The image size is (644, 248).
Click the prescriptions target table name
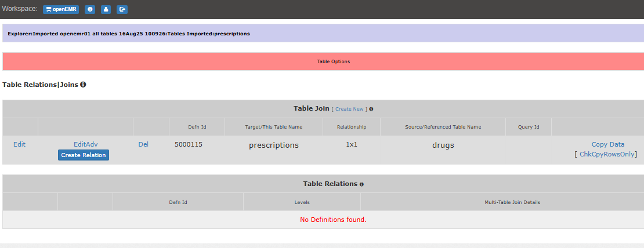coord(273,145)
